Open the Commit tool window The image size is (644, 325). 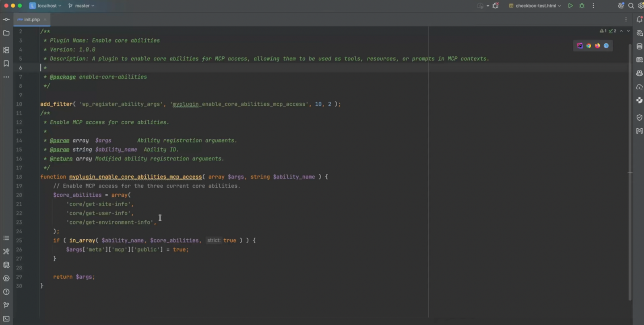pyautogui.click(x=6, y=19)
